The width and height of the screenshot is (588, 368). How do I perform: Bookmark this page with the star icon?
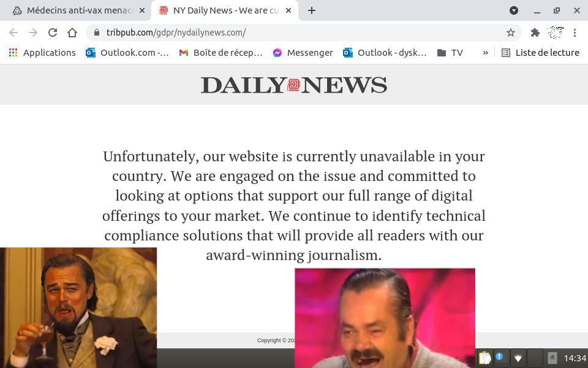[x=510, y=33]
